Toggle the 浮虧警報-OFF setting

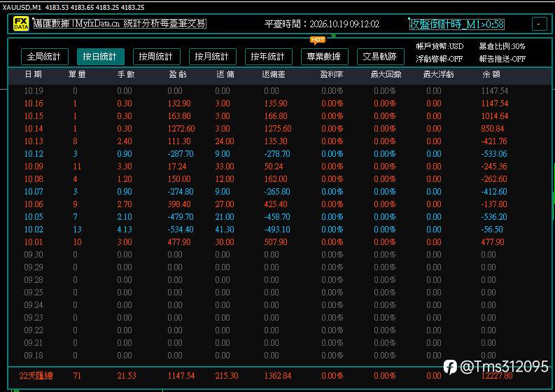tap(440, 59)
